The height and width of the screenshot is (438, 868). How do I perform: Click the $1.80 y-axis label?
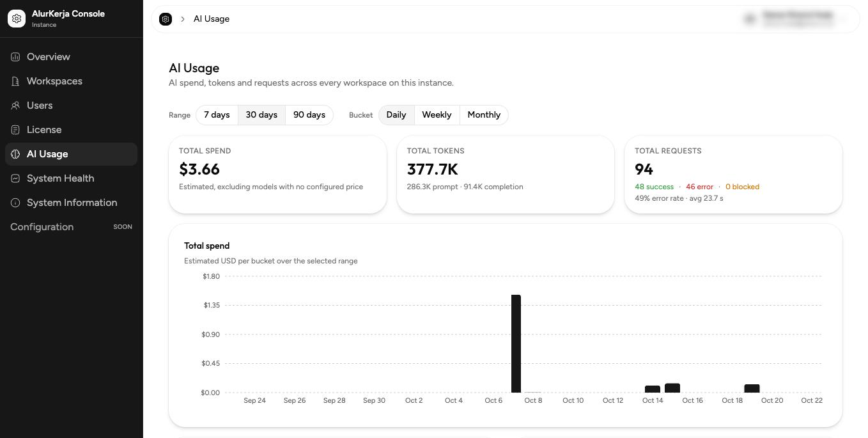211,276
